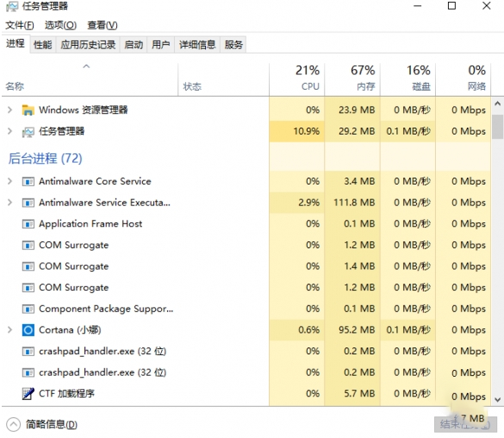This screenshot has width=504, height=438.
Task: Open the 文件(F) menu
Action: 20,25
